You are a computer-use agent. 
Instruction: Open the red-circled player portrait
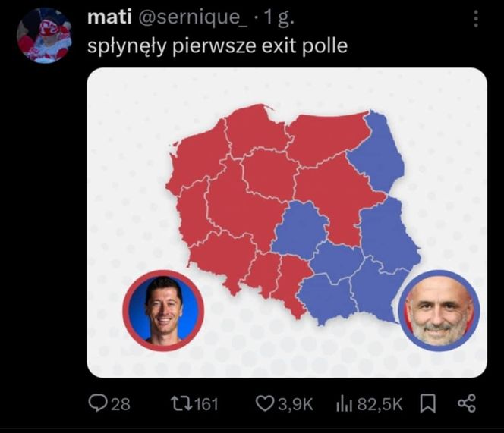pyautogui.click(x=163, y=310)
